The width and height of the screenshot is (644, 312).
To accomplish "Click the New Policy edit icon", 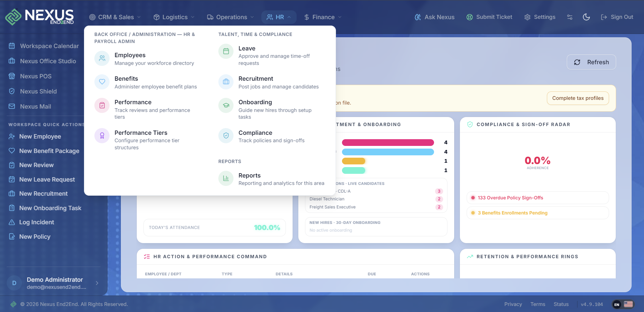I will coord(12,237).
